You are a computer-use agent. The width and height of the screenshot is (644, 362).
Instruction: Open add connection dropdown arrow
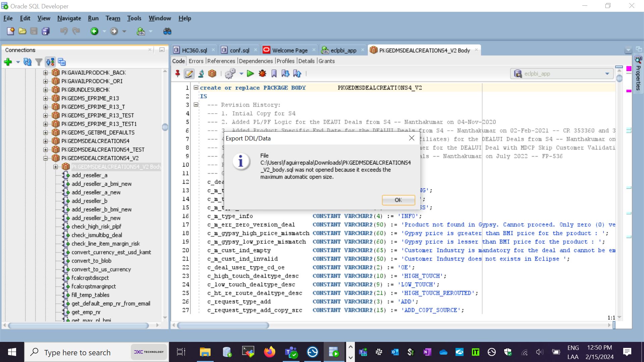point(18,62)
